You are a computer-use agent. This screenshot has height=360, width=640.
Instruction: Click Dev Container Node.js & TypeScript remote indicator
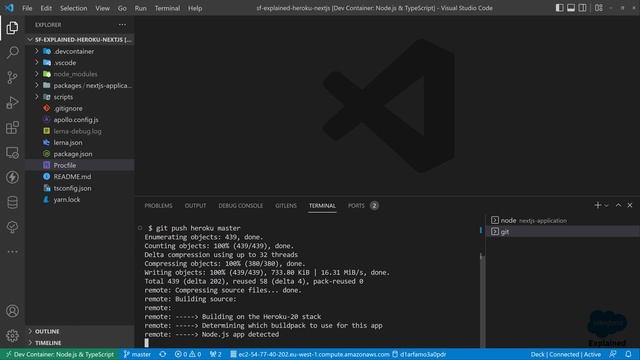point(60,354)
